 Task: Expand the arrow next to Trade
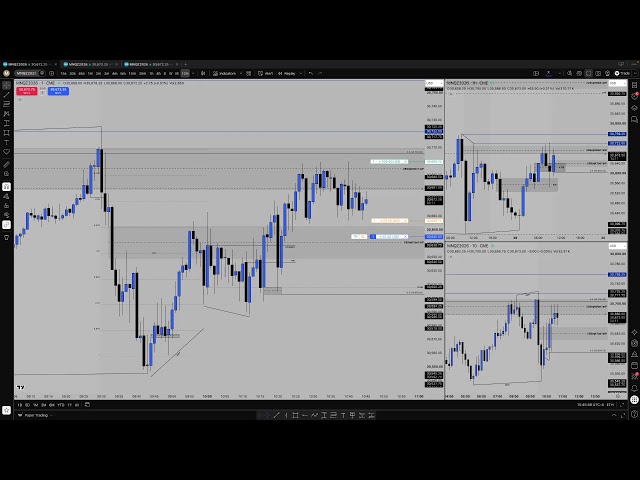click(635, 73)
